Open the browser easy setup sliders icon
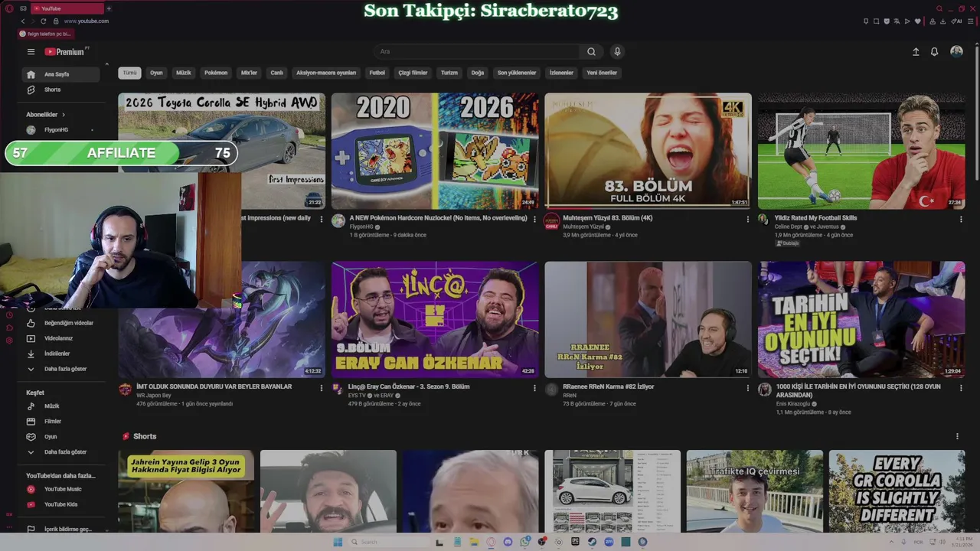The height and width of the screenshot is (551, 980). tap(970, 21)
